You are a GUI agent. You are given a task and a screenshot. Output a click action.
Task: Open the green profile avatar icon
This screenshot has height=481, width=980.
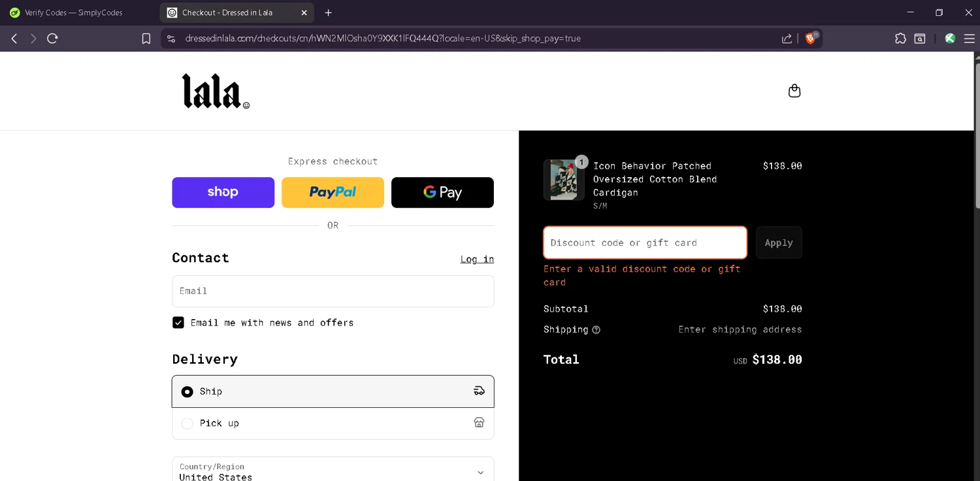point(951,39)
